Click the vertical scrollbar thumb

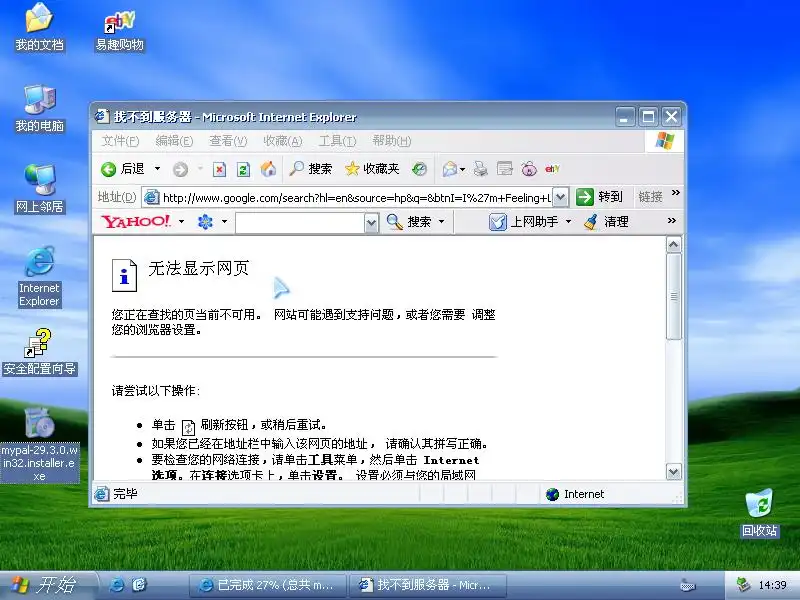(673, 296)
